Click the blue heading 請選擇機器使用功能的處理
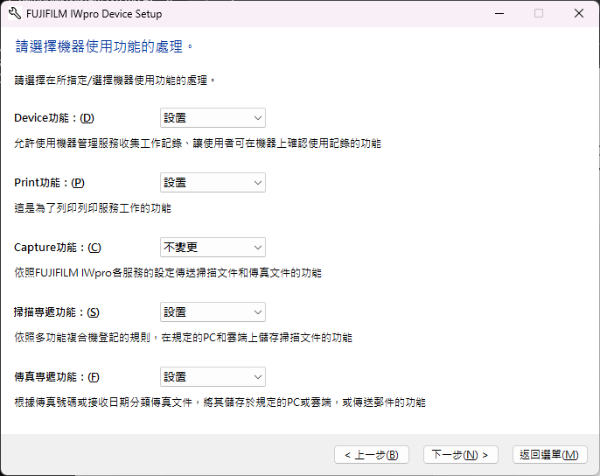Viewport: 600px width, 476px height. point(104,47)
